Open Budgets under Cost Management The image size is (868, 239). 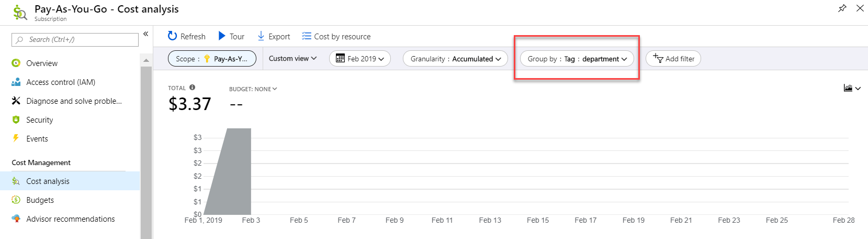pyautogui.click(x=40, y=200)
